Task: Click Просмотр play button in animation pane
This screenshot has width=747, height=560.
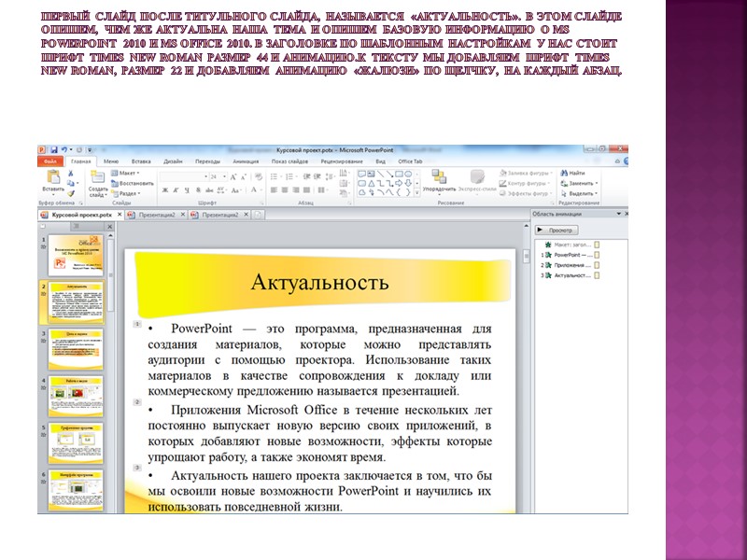Action: tap(557, 230)
